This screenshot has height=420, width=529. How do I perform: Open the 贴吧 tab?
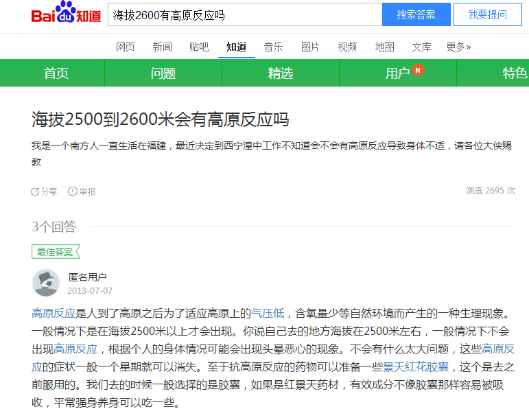point(199,47)
